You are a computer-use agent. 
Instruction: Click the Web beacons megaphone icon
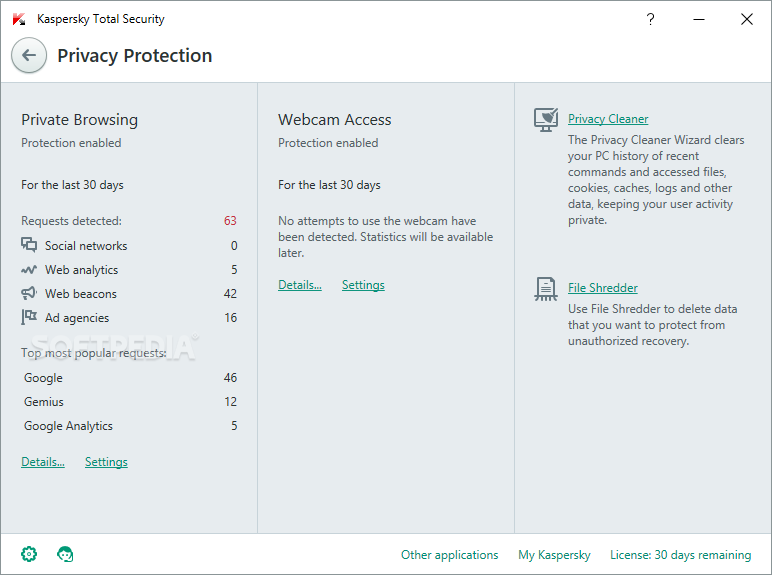(29, 293)
